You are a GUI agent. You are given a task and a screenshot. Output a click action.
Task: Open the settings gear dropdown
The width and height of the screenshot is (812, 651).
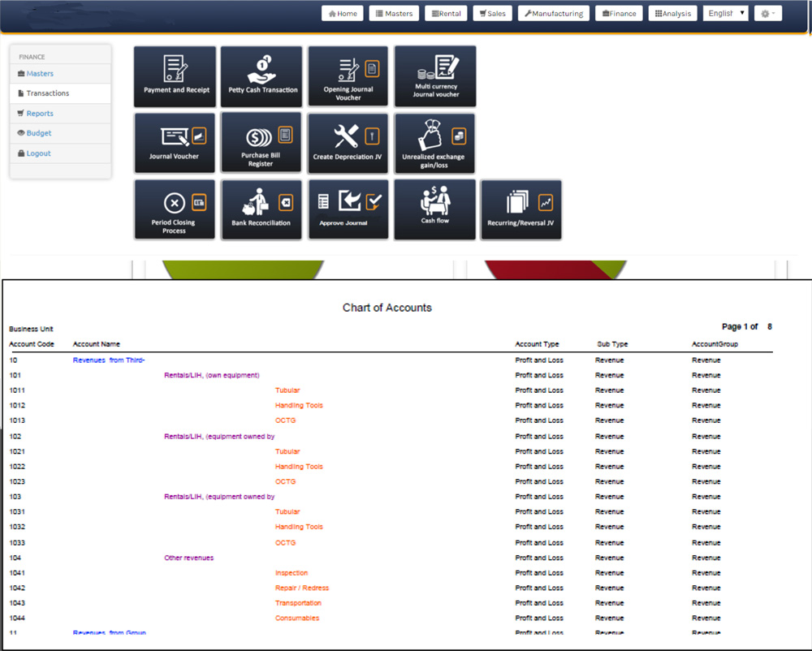click(x=767, y=13)
